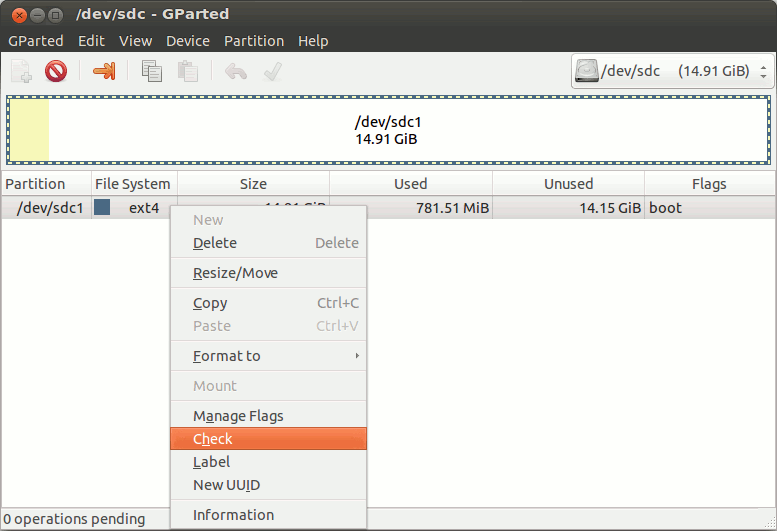The height and width of the screenshot is (531, 777).
Task: Click the hard disk icon in device selector
Action: coord(586,71)
